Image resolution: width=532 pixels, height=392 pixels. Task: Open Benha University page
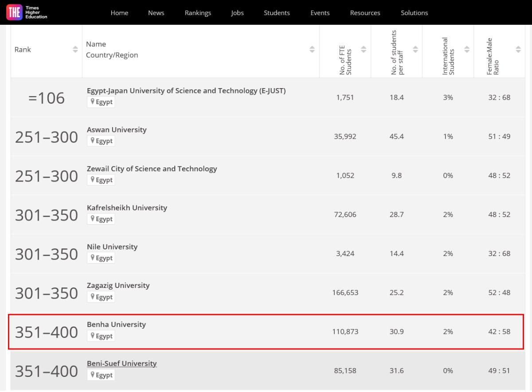[116, 325]
